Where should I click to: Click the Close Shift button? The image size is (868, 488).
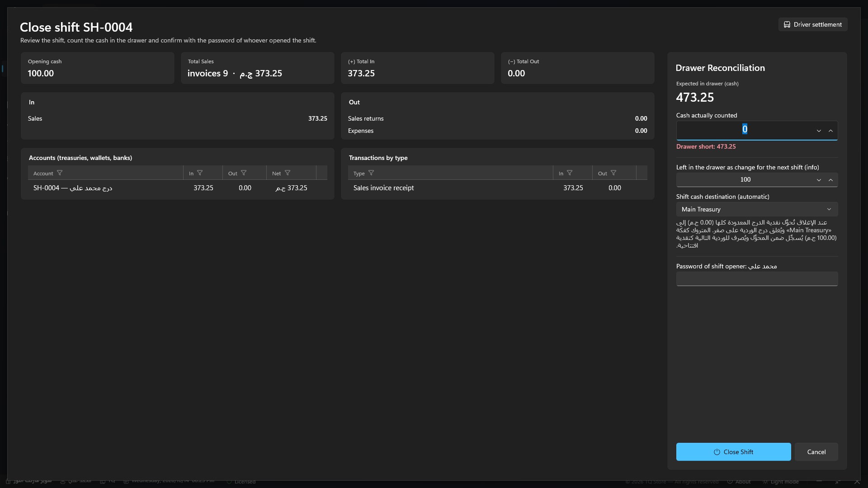(x=733, y=452)
